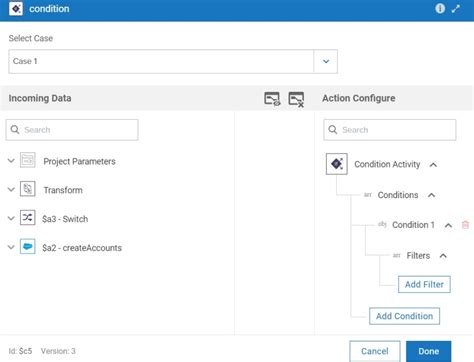Screen dimensions: 474x362
Task: Focus the Action Configure search field
Action: point(389,130)
